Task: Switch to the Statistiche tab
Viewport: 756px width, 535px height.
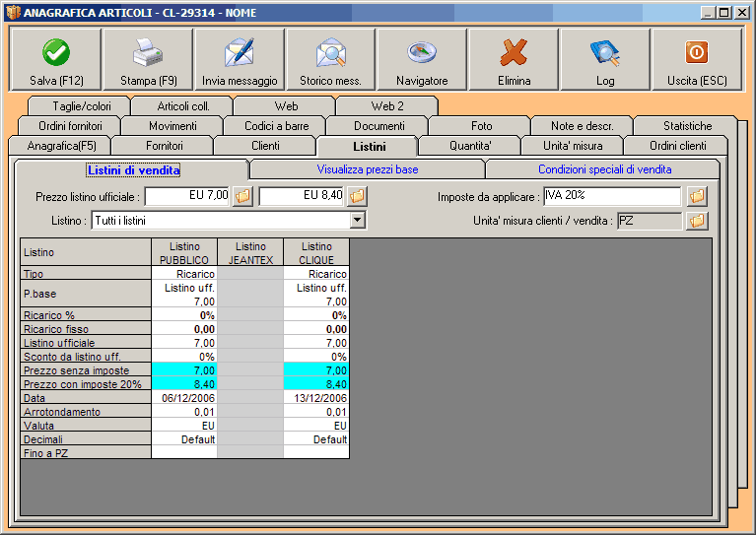Action: pos(687,126)
